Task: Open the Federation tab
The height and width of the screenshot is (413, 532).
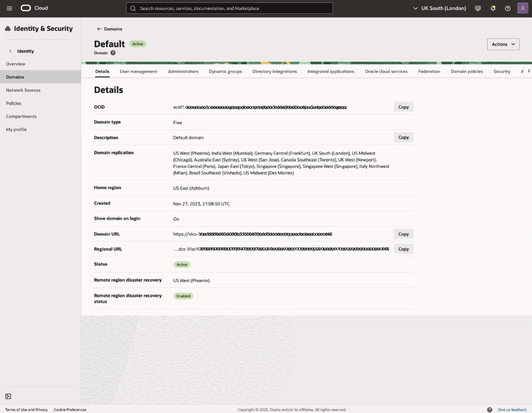Action: (429, 71)
